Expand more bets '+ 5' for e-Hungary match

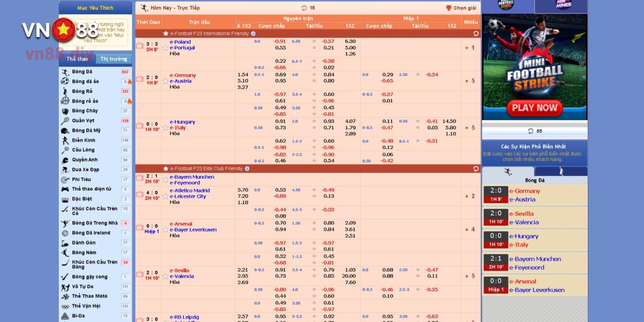[470, 128]
